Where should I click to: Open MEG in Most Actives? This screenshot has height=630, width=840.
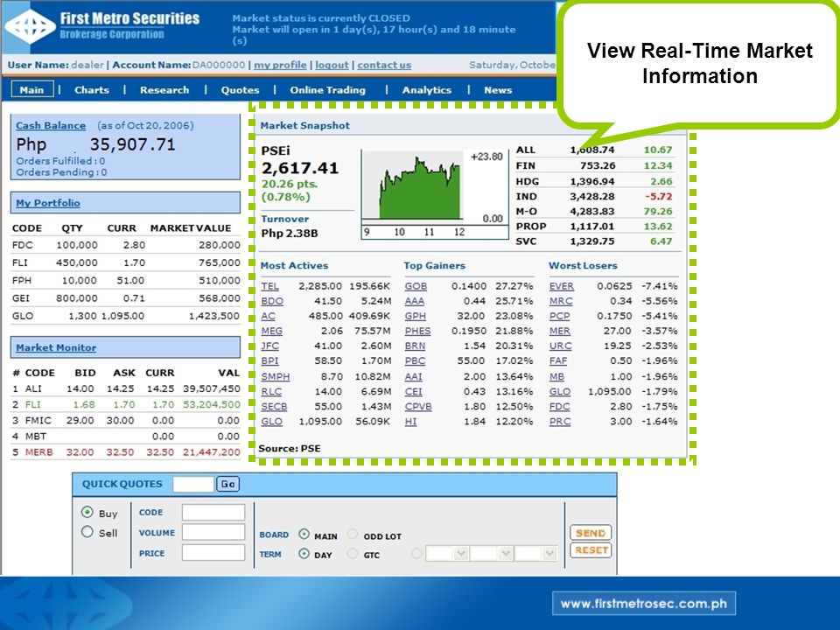(x=271, y=332)
